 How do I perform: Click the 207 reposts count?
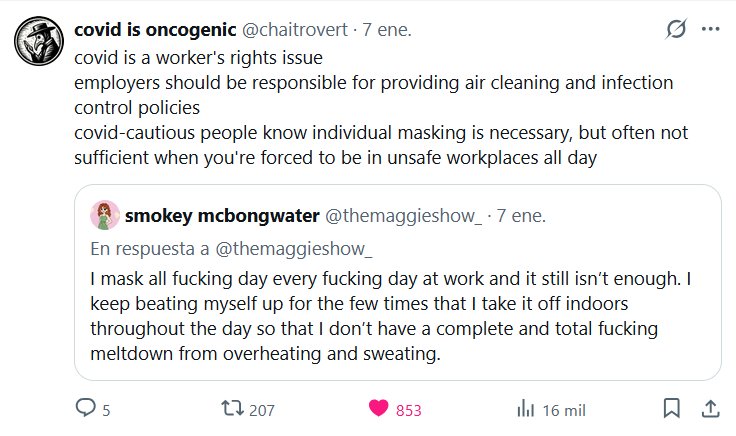(x=262, y=409)
